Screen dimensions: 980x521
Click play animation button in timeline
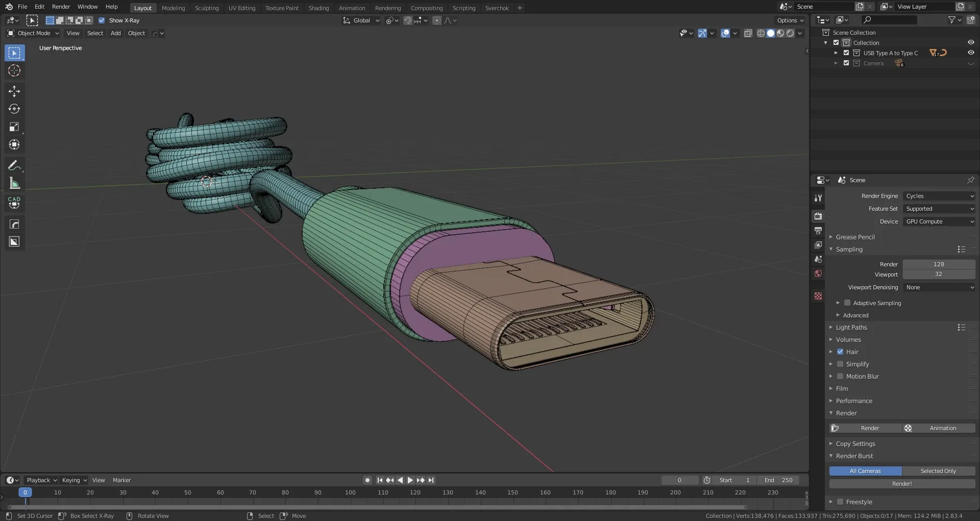[x=410, y=480]
